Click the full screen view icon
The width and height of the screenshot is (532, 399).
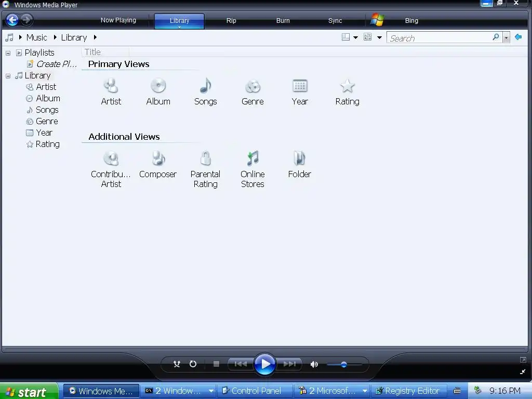[x=523, y=360]
